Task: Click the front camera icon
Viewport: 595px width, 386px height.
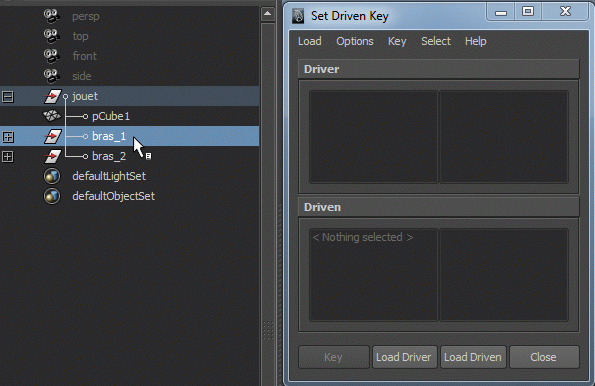Action: (x=52, y=56)
